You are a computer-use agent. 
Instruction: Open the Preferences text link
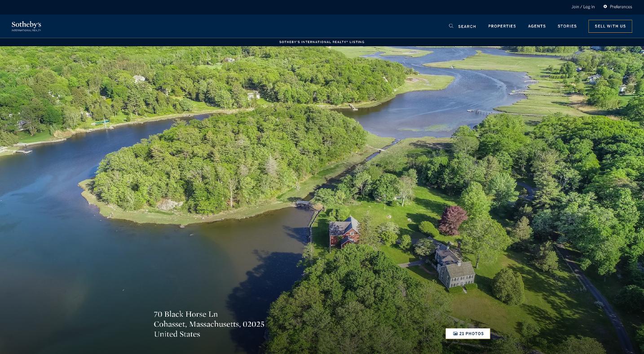[621, 7]
